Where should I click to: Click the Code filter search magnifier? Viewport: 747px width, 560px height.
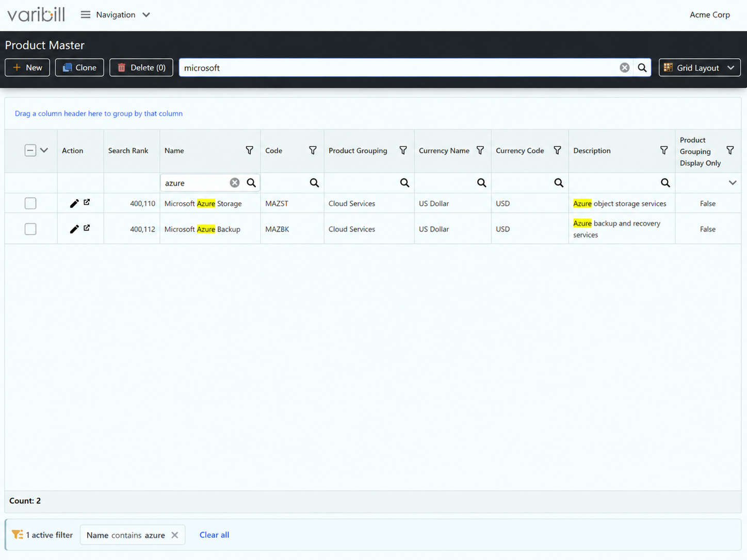click(314, 183)
